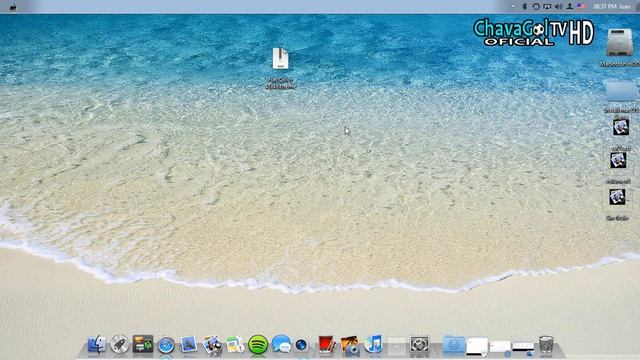Screen dimensions: 640x360
Task: Launch Spotify from the dock
Action: click(258, 345)
